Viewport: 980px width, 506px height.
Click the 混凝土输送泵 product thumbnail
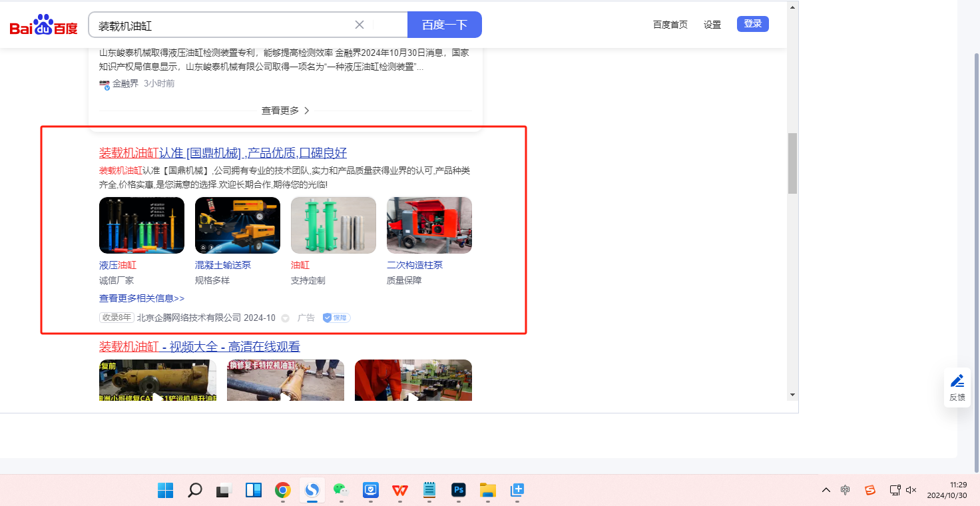(x=238, y=225)
